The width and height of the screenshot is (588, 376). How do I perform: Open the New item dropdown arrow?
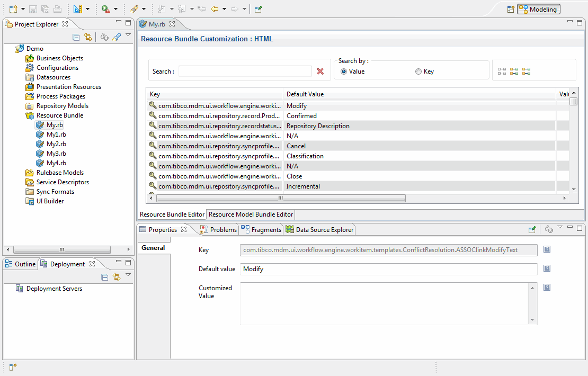23,9
